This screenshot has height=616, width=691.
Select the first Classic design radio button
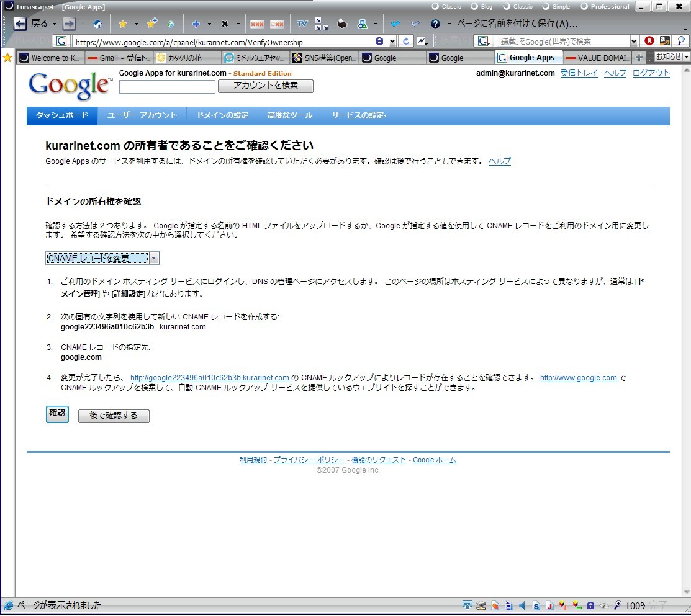point(435,7)
